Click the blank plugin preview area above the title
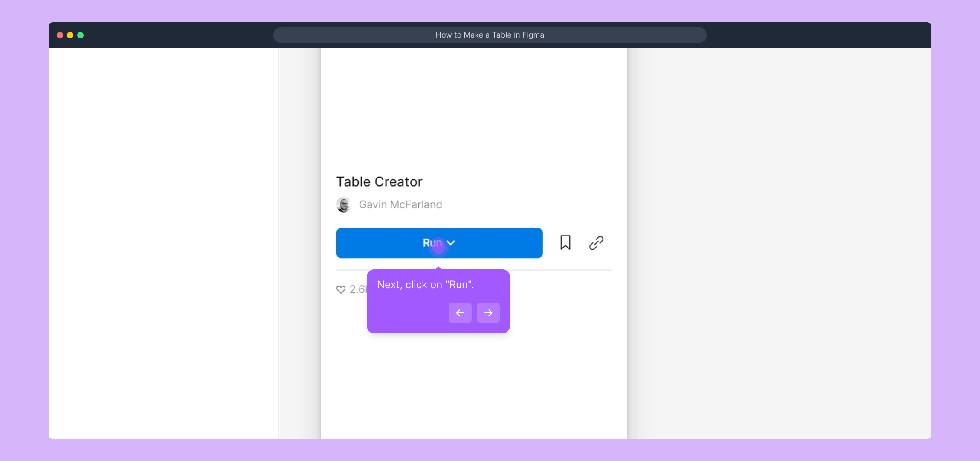Viewport: 980px width, 461px height. [x=473, y=107]
